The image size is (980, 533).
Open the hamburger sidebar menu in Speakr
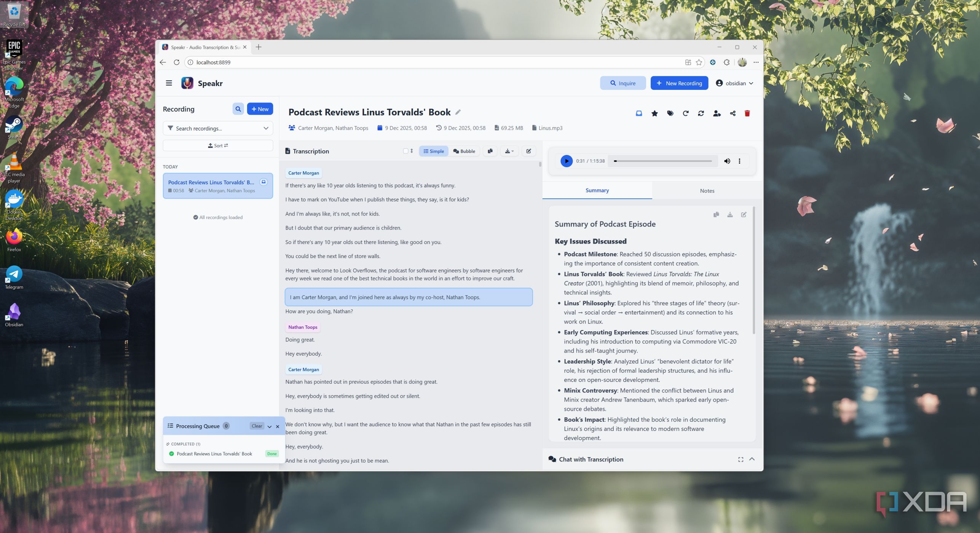[169, 83]
